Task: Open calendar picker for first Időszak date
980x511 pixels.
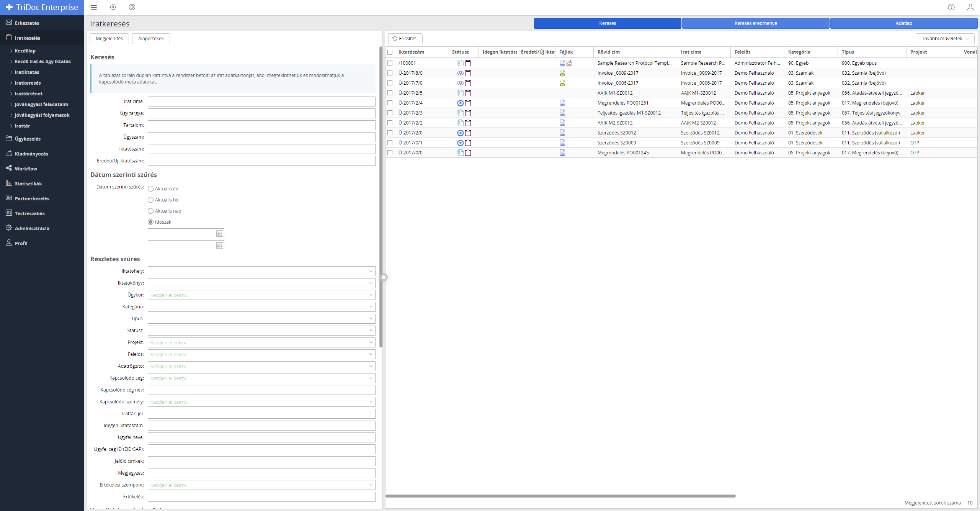Action: point(220,234)
